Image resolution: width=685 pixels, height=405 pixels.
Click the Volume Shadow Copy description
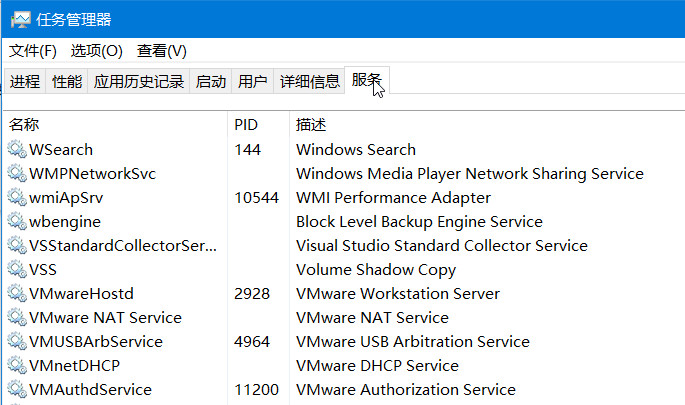point(376,270)
